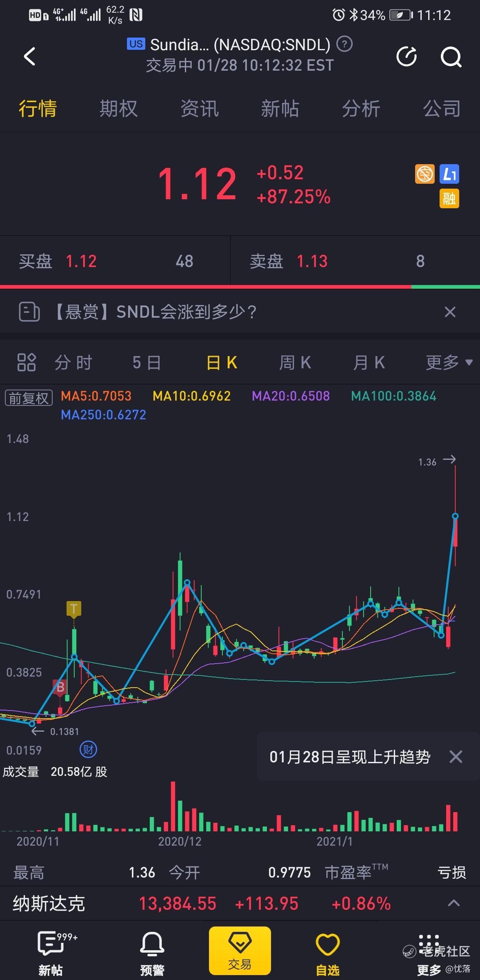Open the question mark help icon
480x980 pixels.
coord(344,44)
